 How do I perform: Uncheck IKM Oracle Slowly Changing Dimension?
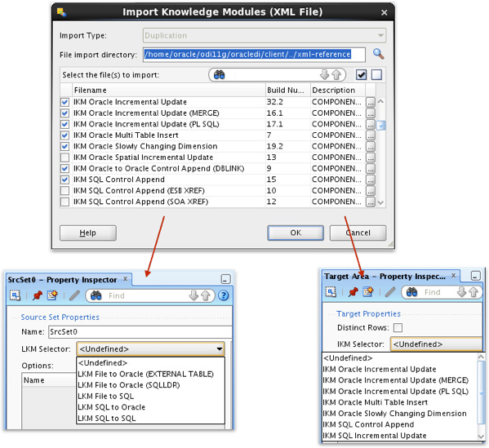tap(64, 147)
